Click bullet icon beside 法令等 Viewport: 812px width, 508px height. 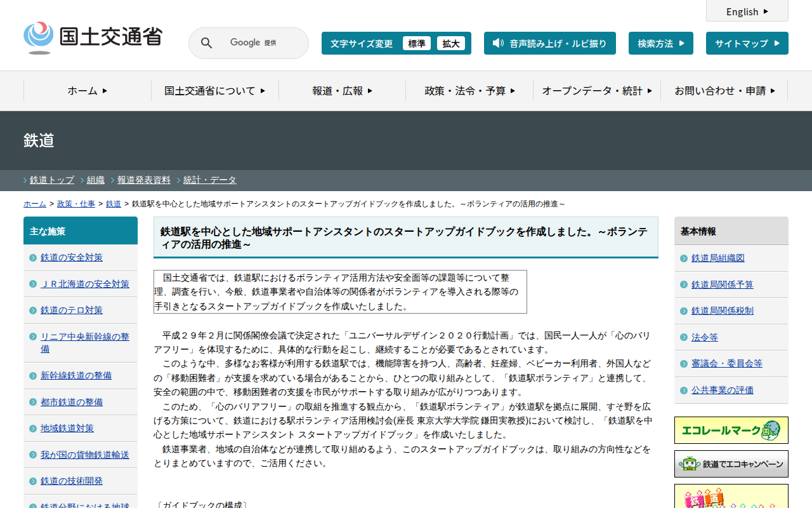point(684,338)
